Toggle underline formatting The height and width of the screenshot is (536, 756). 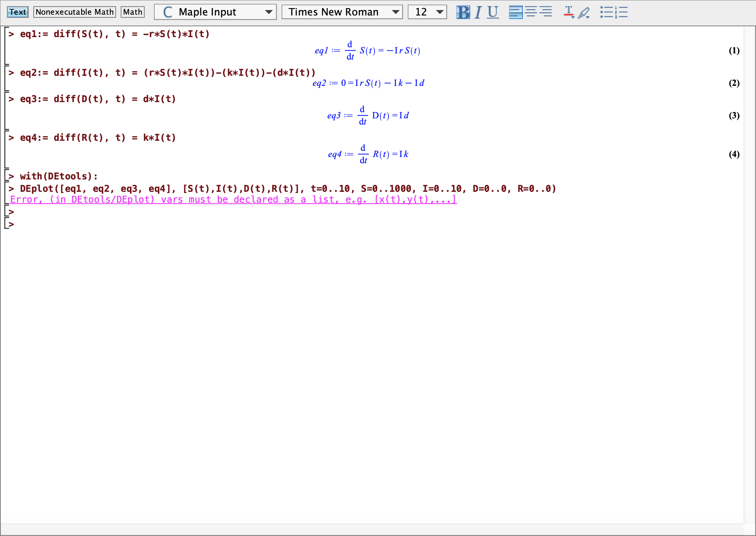tap(493, 12)
